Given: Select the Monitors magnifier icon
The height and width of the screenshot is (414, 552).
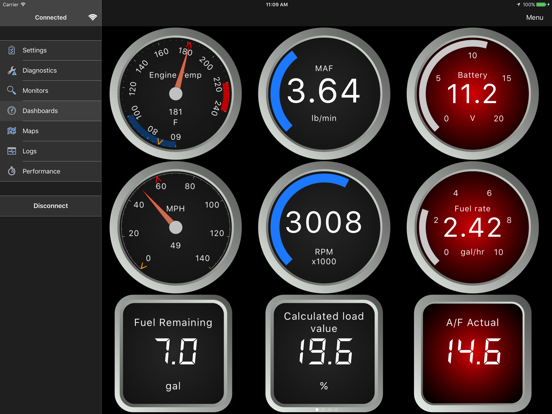Looking at the screenshot, I should pyautogui.click(x=11, y=90).
